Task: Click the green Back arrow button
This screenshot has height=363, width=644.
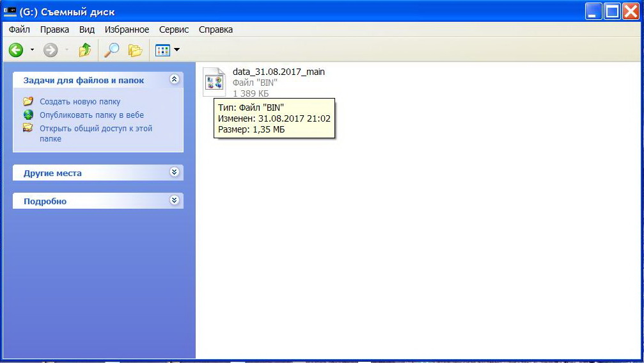Action: point(16,50)
